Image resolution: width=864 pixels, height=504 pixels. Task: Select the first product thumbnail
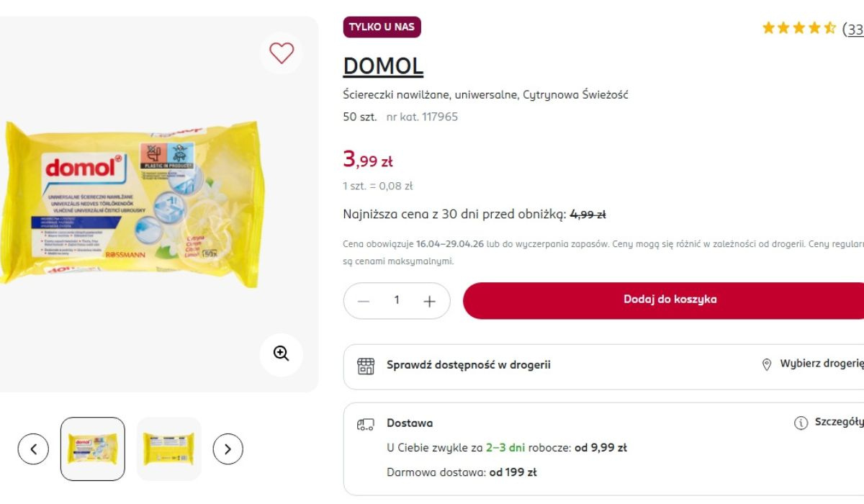click(92, 449)
